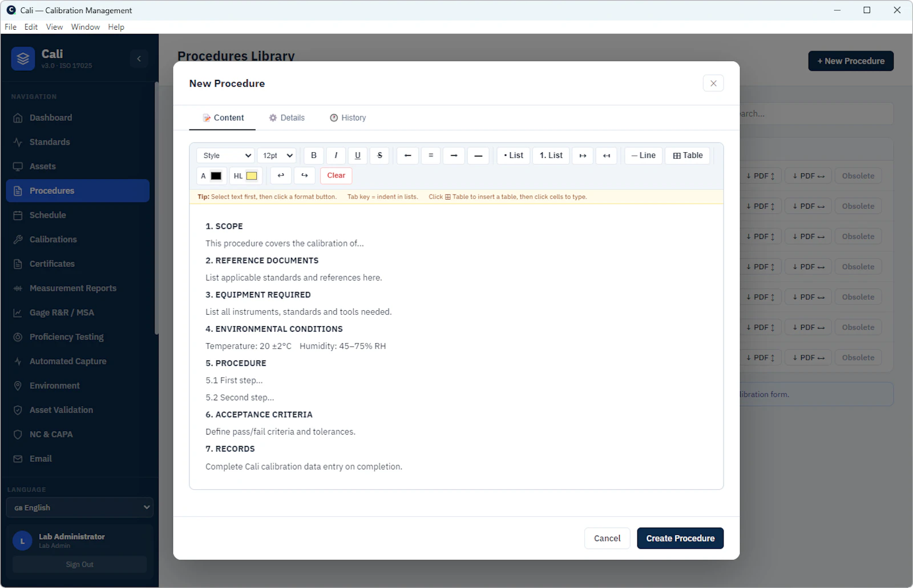Open NC & CAPA in the sidebar

pyautogui.click(x=78, y=434)
